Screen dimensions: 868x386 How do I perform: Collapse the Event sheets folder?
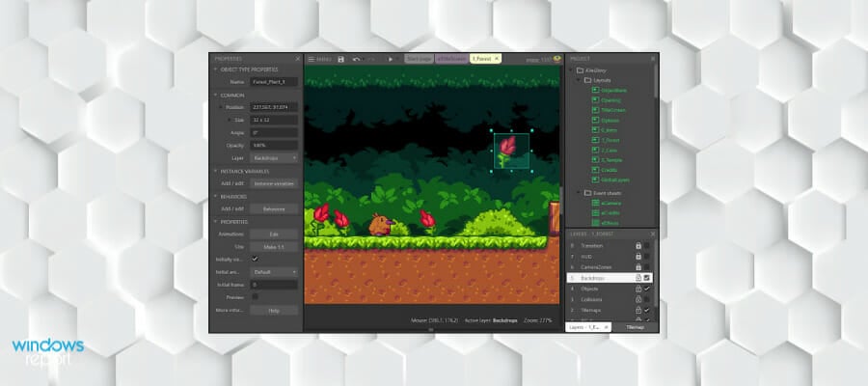579,193
